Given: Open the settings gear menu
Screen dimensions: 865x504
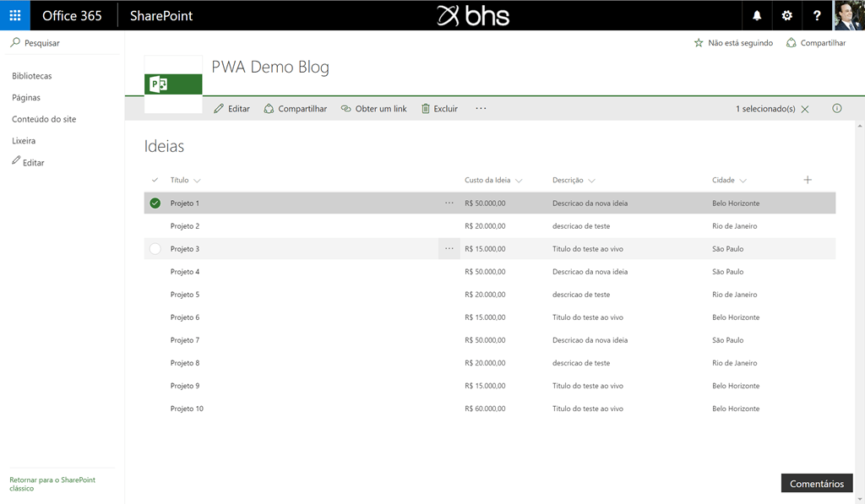Looking at the screenshot, I should click(786, 15).
